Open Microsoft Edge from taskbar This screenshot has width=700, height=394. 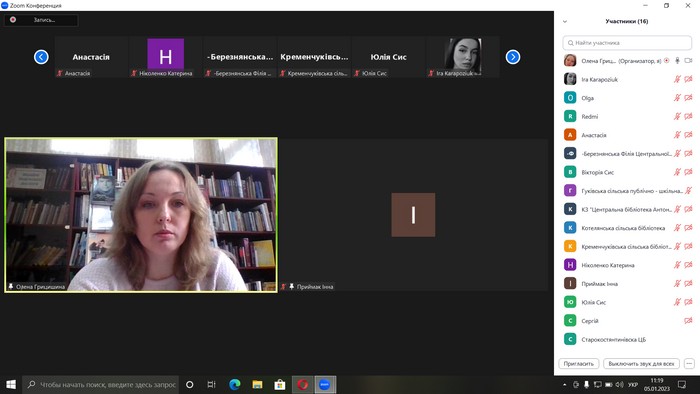[x=235, y=385]
